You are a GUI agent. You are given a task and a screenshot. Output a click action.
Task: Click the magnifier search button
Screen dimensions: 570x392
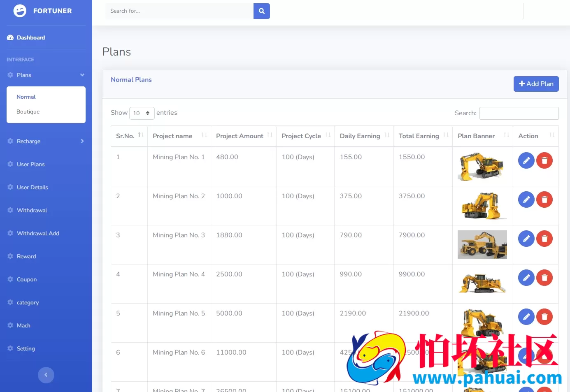(262, 11)
